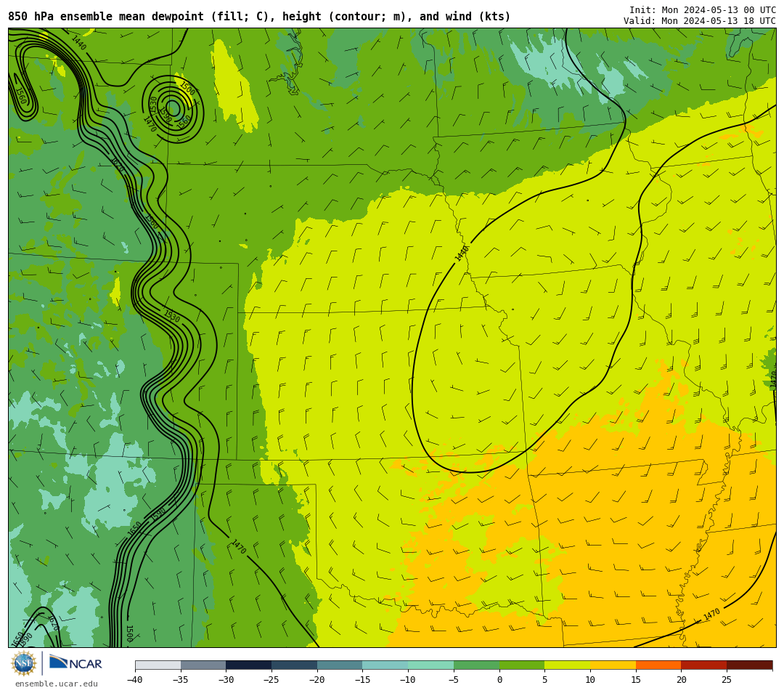Click the -5 colorbar tick label
Image resolution: width=784 pixels, height=693 pixels.
[454, 679]
